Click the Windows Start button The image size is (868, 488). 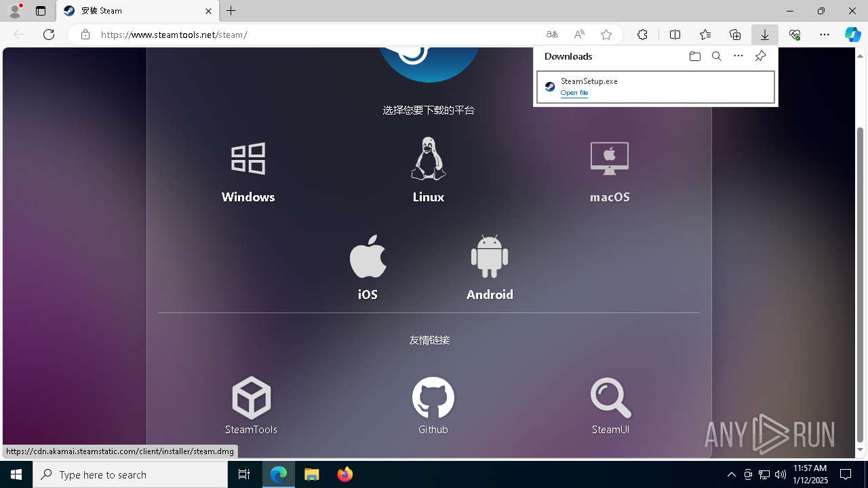[x=16, y=474]
